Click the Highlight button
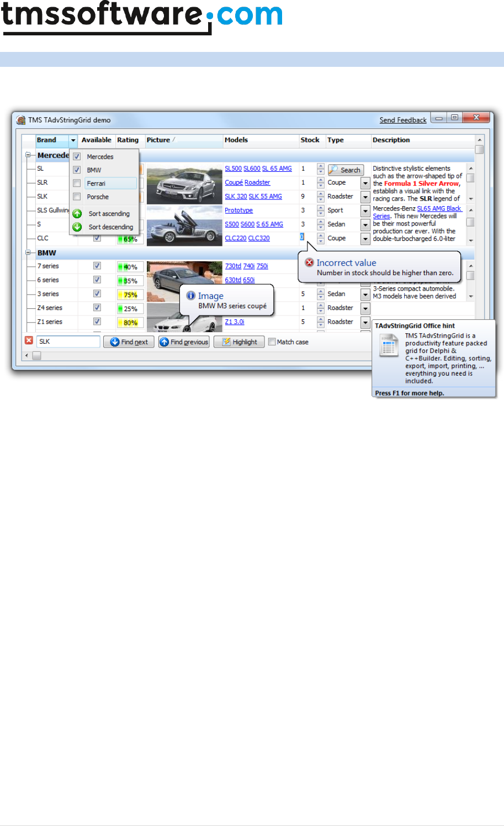The width and height of the screenshot is (504, 826). click(239, 342)
